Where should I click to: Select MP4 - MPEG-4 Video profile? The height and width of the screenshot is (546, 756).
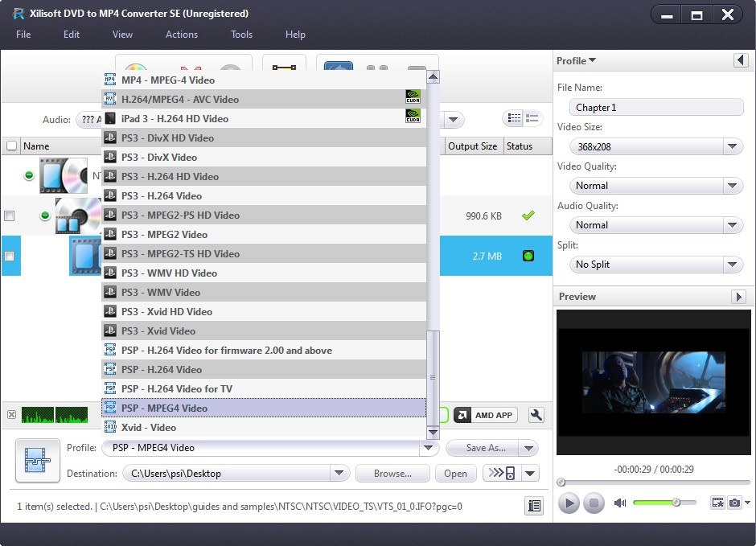click(x=264, y=80)
